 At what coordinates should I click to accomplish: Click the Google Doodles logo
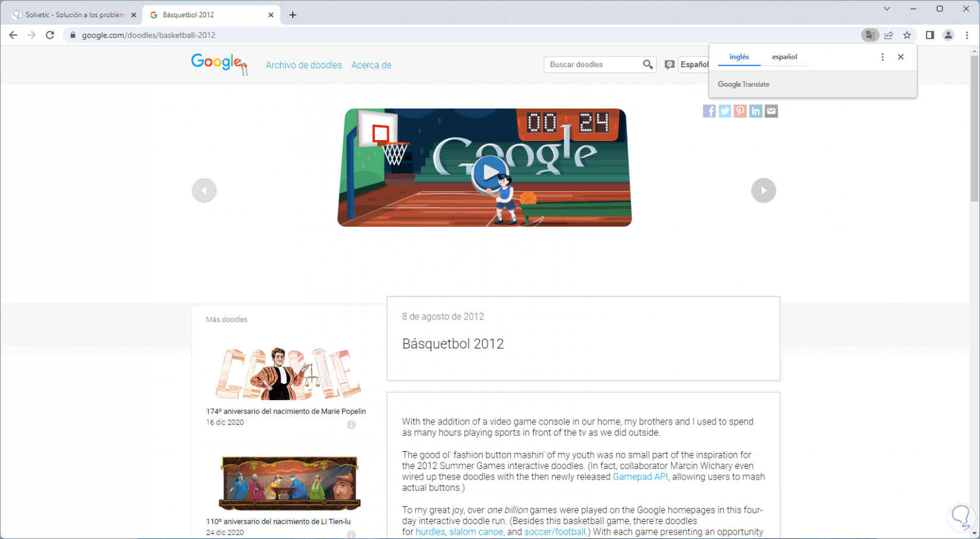coord(219,64)
